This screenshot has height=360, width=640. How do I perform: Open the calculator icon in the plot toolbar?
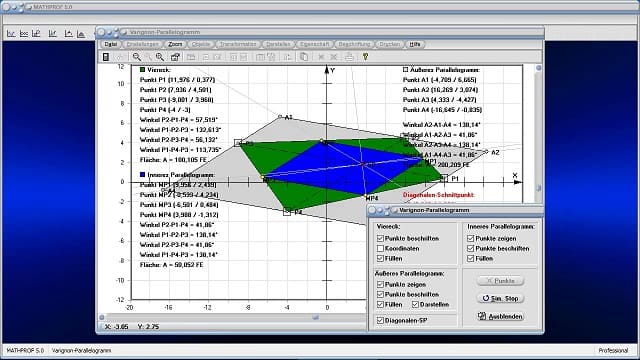[x=106, y=57]
